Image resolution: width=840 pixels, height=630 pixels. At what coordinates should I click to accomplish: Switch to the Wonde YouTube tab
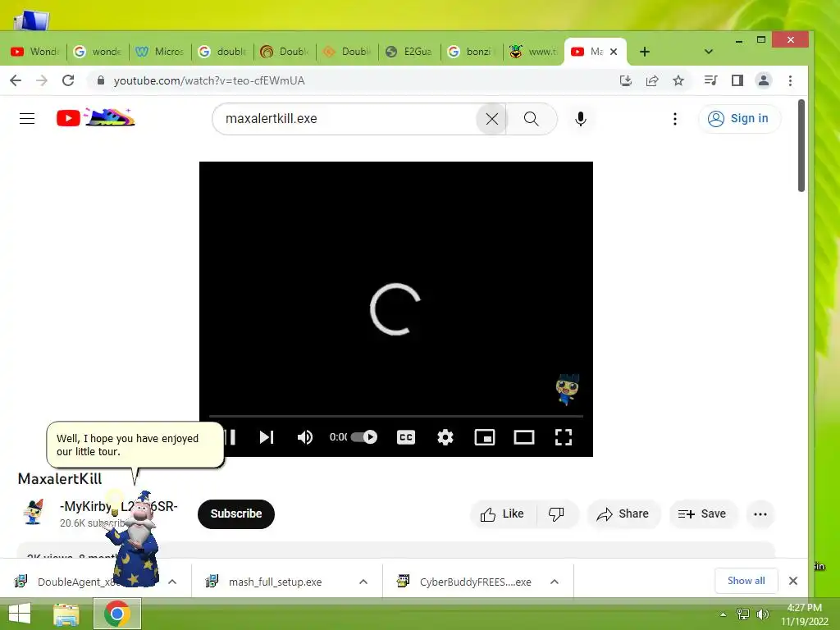click(34, 52)
